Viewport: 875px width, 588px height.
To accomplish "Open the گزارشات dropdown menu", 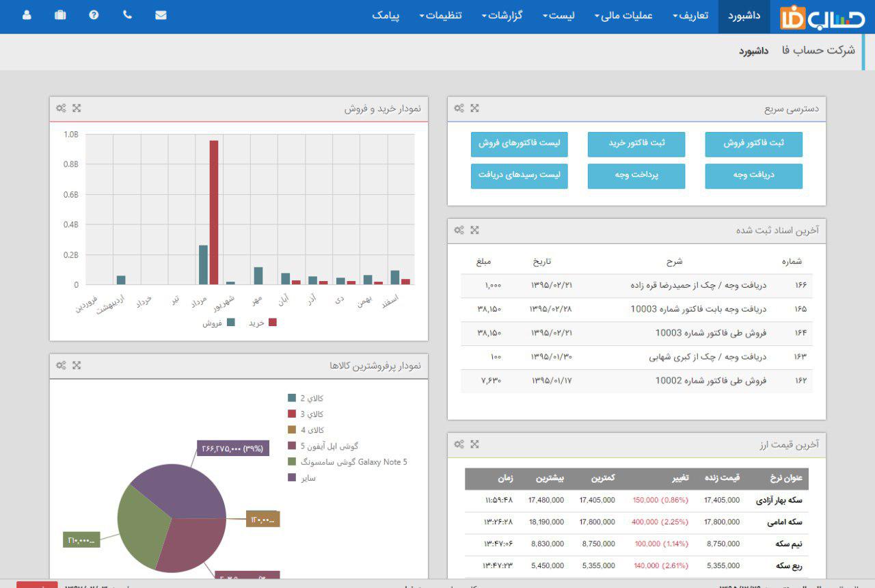I will coord(502,16).
